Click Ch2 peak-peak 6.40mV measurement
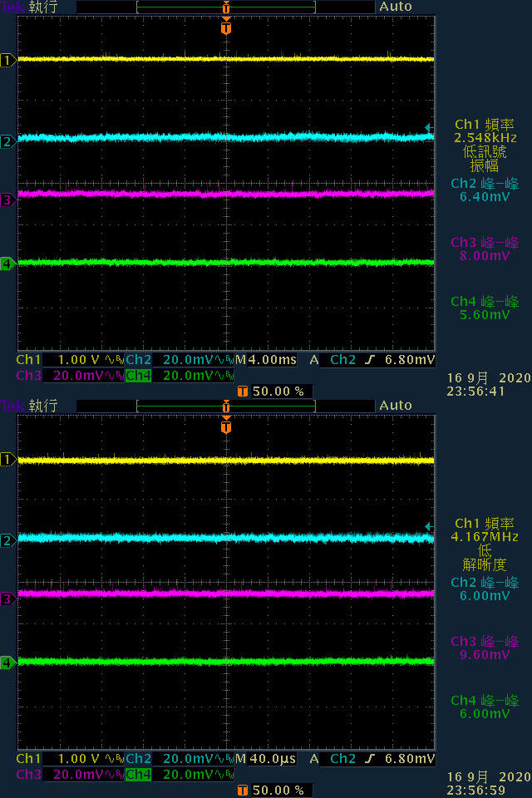Image resolution: width=532 pixels, height=798 pixels. (485, 190)
